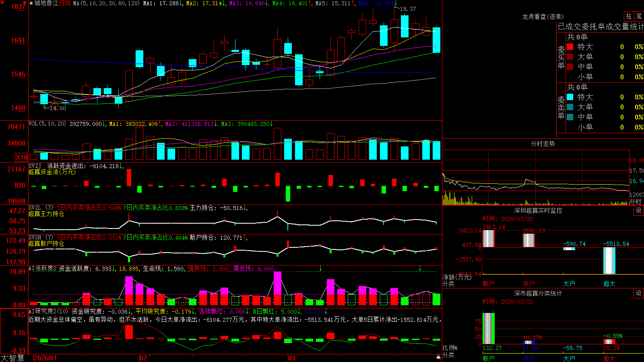This screenshot has width=644, height=362.
Task: Click the 大智慧 logo at bottom left
Action: 12,358
